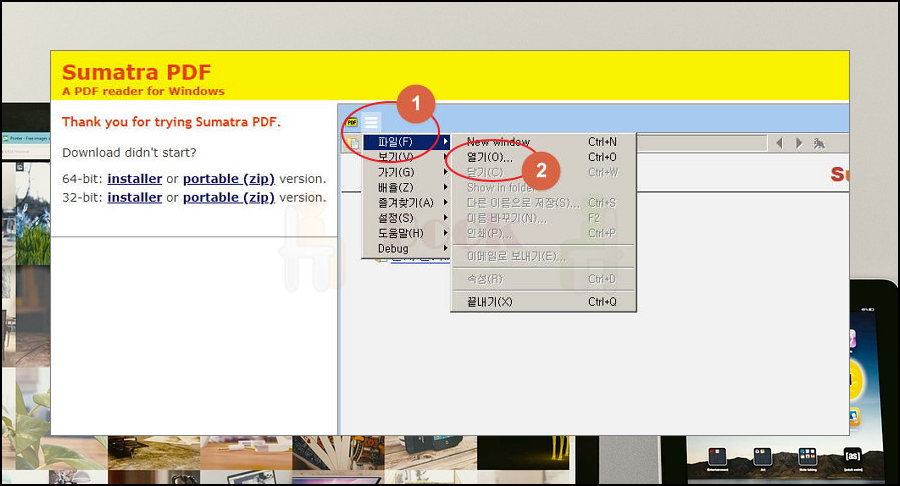Click the 닫기(C) menu entry
The image size is (900, 486).
pyautogui.click(x=543, y=172)
